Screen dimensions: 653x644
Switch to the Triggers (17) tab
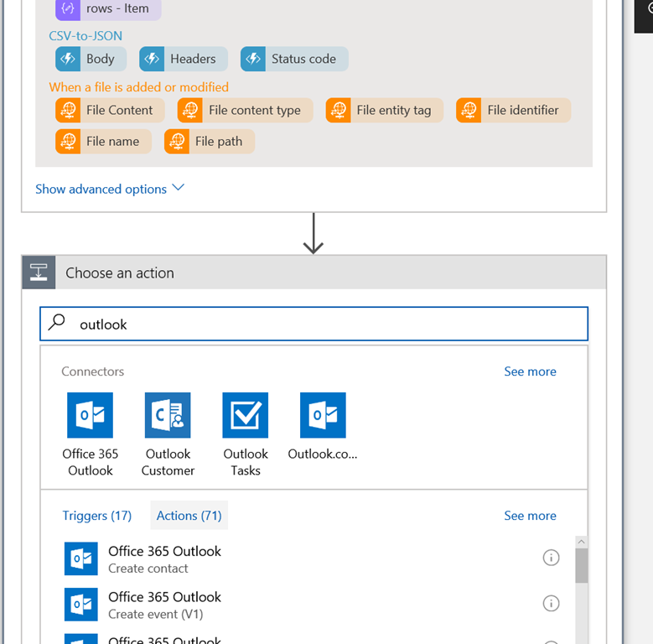[x=96, y=516]
